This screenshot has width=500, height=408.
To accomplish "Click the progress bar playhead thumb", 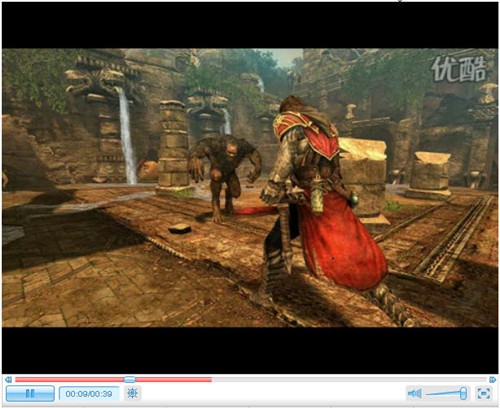I will [x=130, y=379].
